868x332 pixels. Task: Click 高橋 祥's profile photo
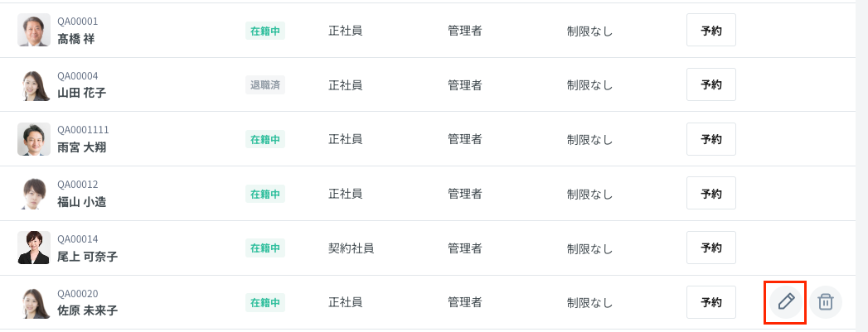[x=34, y=31]
